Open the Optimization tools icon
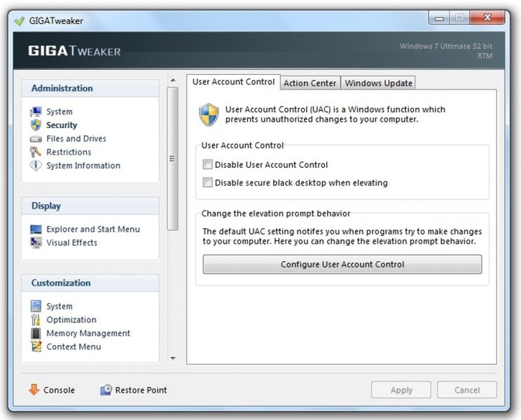Viewport: 521px width, 420px height. (x=36, y=320)
